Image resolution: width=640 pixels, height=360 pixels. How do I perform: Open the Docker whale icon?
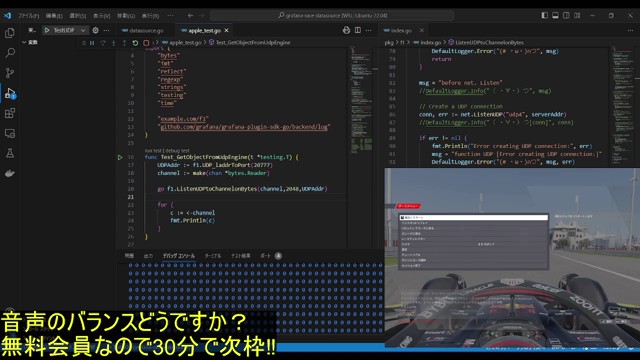point(10,173)
